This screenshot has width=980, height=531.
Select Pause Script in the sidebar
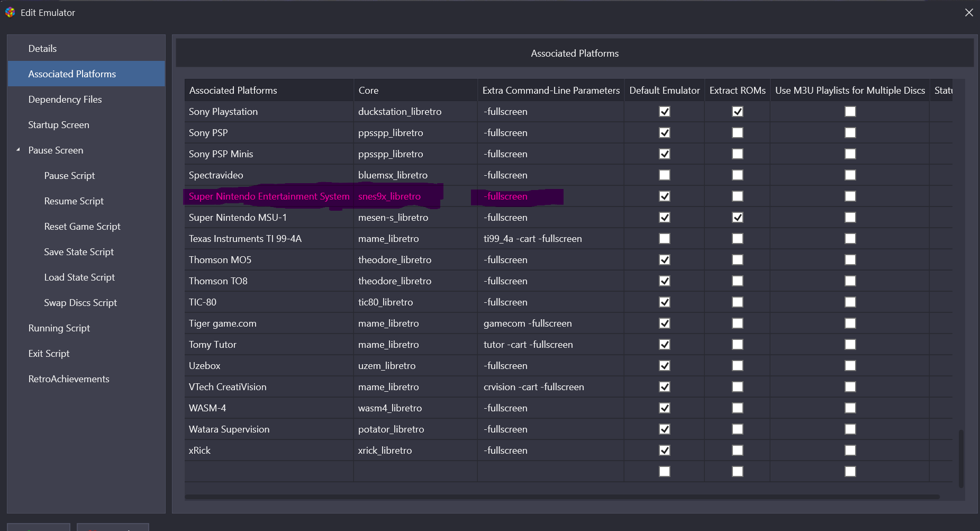point(69,176)
